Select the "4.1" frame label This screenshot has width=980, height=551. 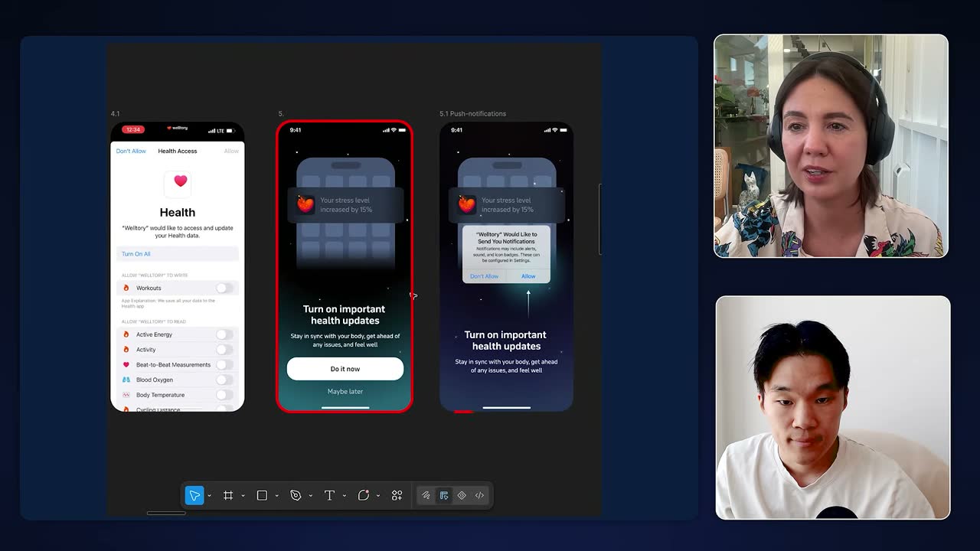point(115,114)
